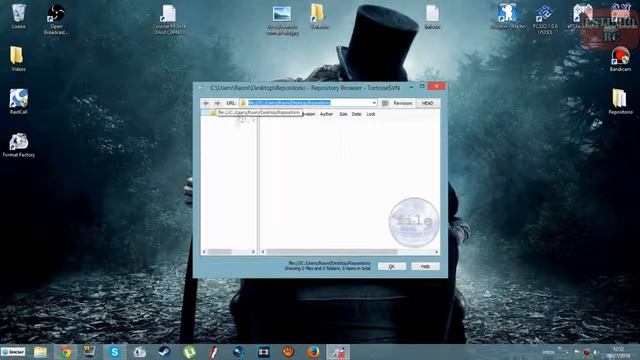The image size is (640, 360).
Task: Open Recycle Bin desktop icon
Action: pos(18,16)
